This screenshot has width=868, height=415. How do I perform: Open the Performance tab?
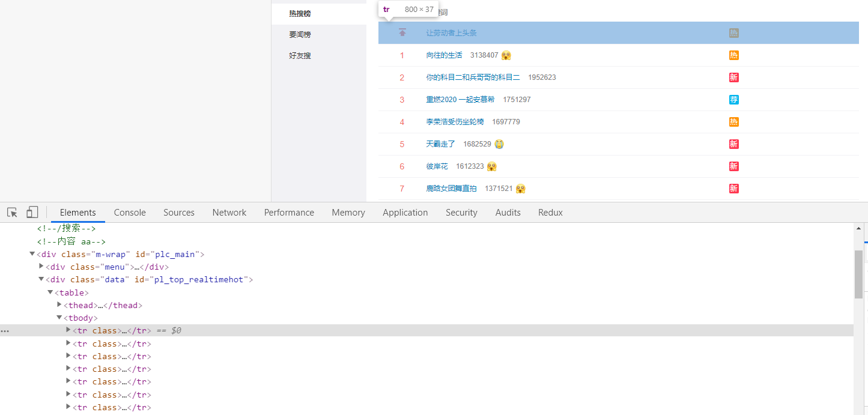coord(289,213)
